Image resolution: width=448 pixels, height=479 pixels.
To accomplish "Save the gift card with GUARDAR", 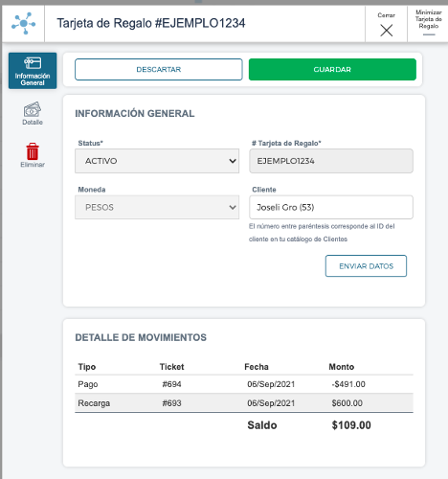I will tap(332, 69).
